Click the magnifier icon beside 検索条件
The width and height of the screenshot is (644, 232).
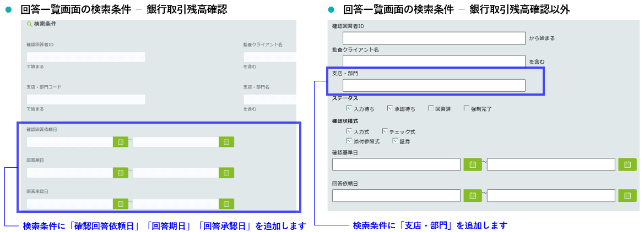[29, 24]
